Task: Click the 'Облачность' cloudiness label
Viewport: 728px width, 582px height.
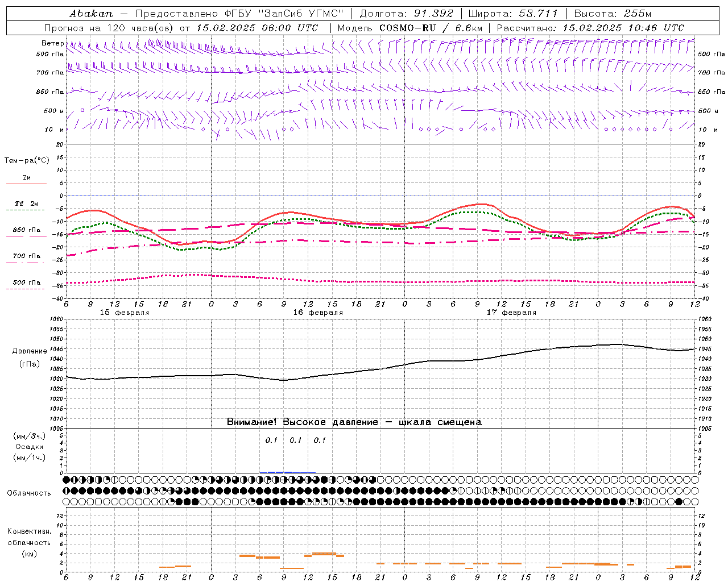Action: pyautogui.click(x=28, y=493)
